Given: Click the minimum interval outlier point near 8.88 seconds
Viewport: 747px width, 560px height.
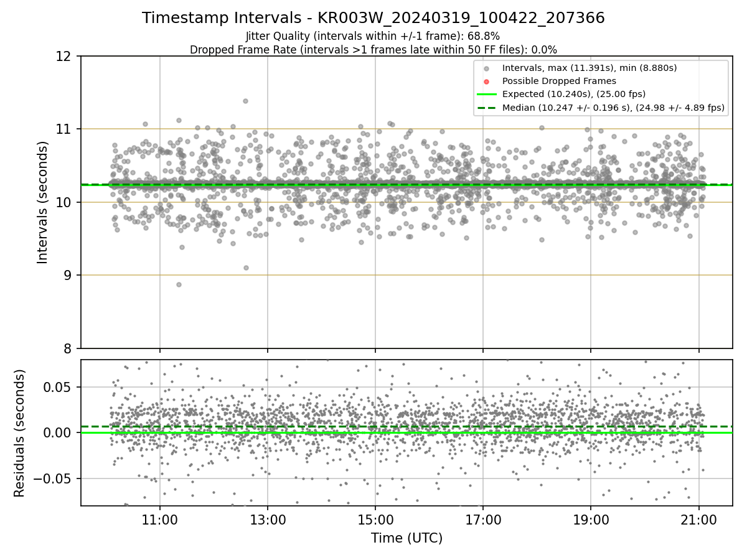Looking at the screenshot, I should click(x=179, y=284).
